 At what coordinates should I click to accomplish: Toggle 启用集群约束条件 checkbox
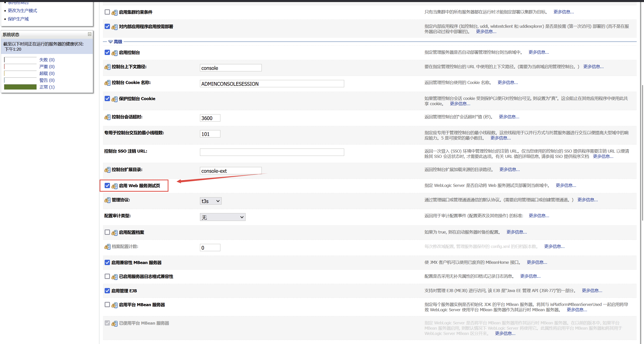[x=107, y=12]
